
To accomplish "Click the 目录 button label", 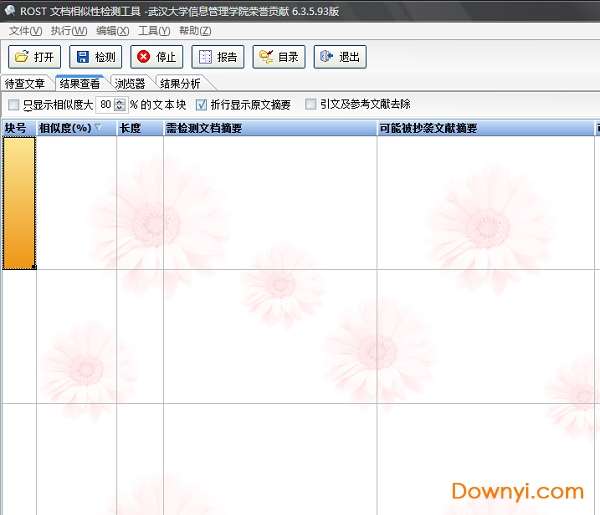I will (x=288, y=57).
